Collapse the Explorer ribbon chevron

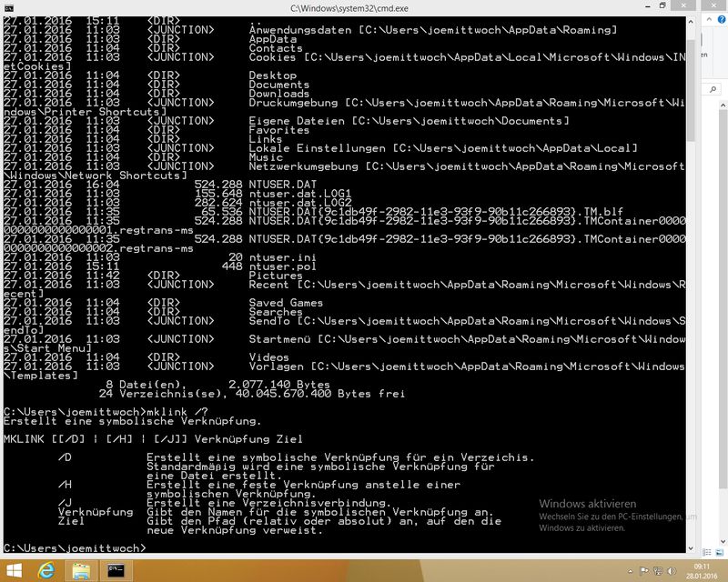709,19
